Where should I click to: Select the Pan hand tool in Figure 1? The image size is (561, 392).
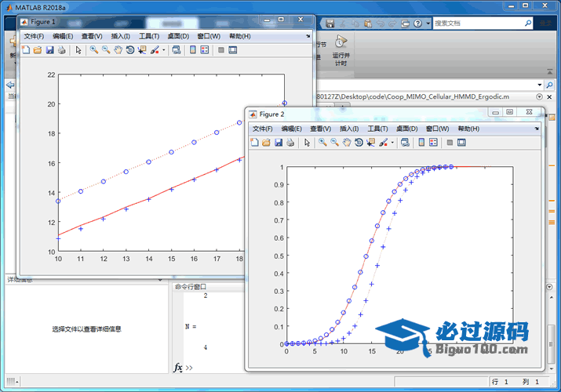(x=118, y=50)
